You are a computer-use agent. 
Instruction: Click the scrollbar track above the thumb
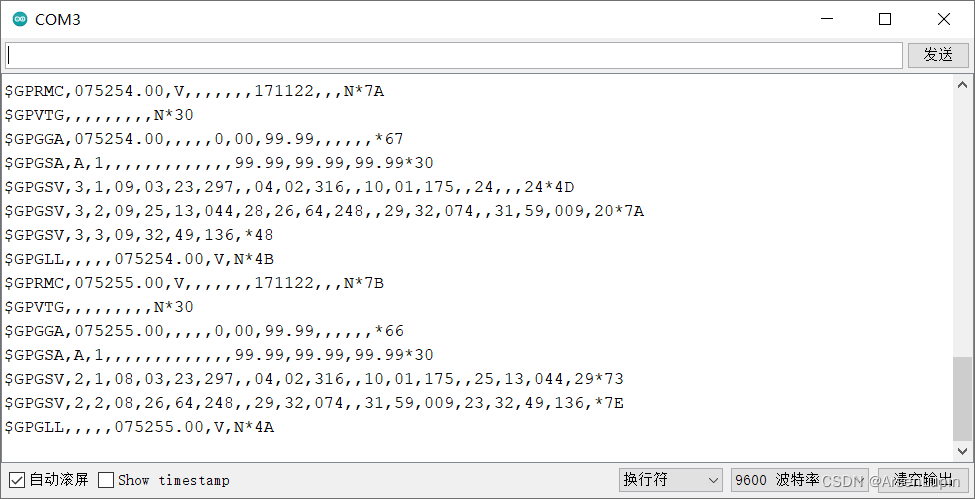962,224
